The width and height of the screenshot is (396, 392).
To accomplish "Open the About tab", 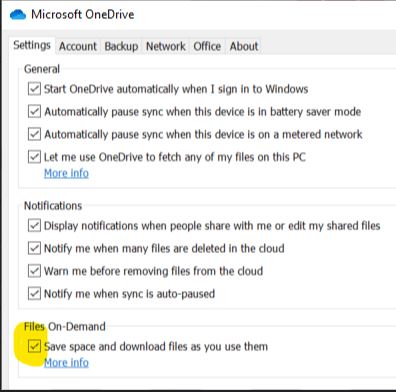I will [244, 46].
